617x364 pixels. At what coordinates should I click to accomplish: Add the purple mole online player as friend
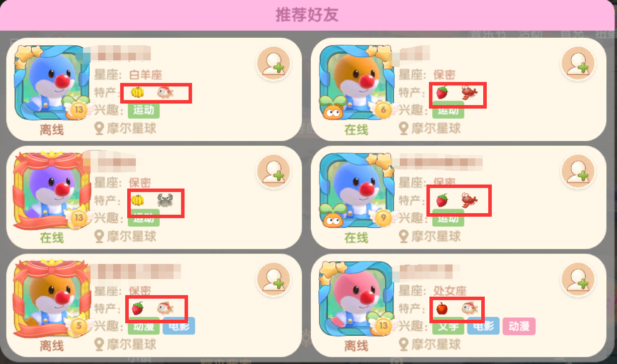tap(274, 171)
